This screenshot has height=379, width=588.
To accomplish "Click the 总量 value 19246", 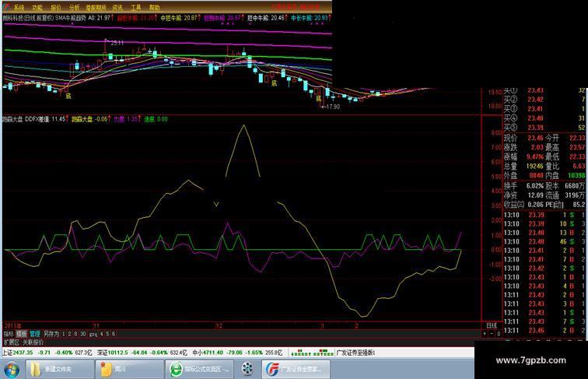I will (x=535, y=166).
